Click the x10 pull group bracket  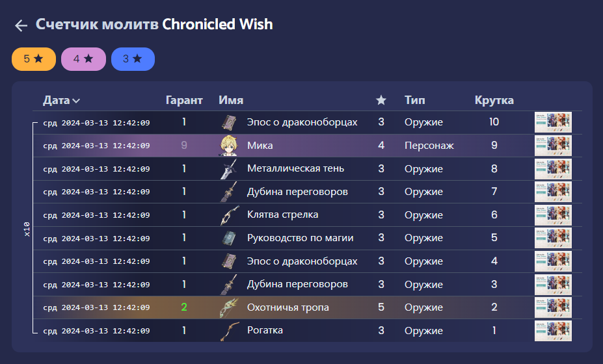tap(27, 227)
